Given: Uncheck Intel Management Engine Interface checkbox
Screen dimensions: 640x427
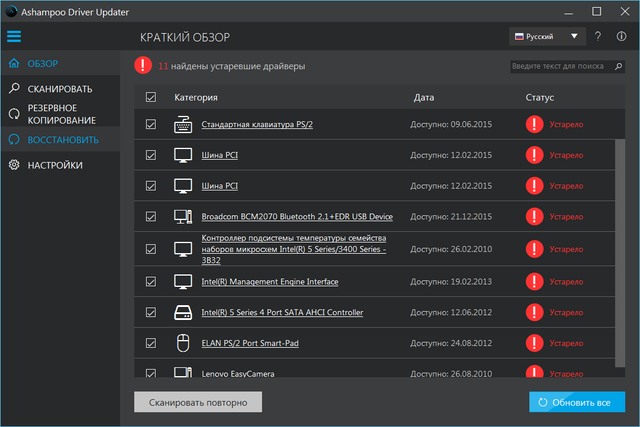Looking at the screenshot, I should (151, 281).
